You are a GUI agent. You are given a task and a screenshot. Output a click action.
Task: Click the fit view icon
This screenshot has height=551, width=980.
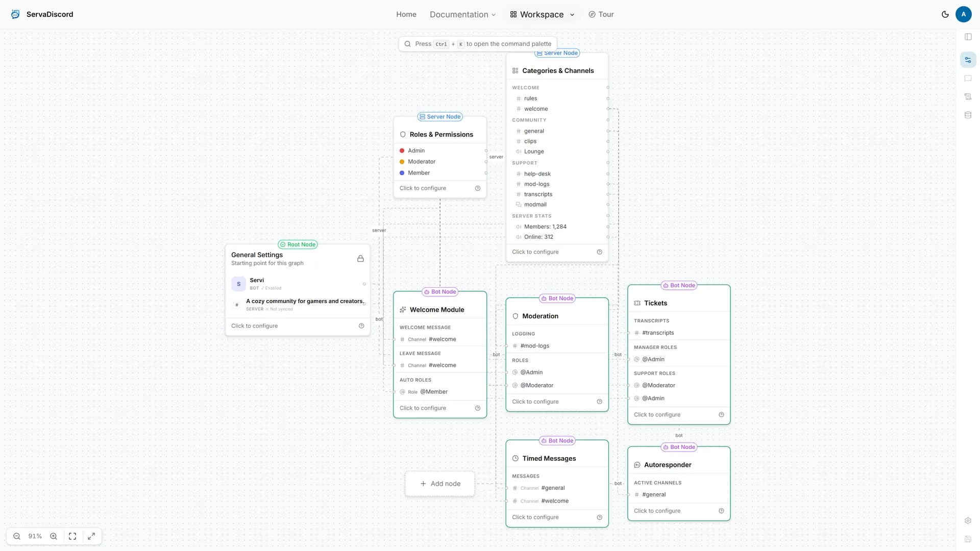72,536
